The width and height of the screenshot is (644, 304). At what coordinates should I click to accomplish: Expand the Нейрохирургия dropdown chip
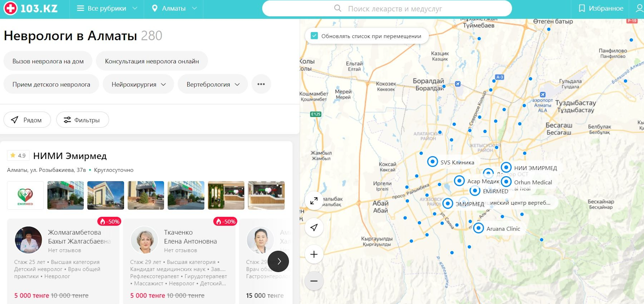point(138,84)
